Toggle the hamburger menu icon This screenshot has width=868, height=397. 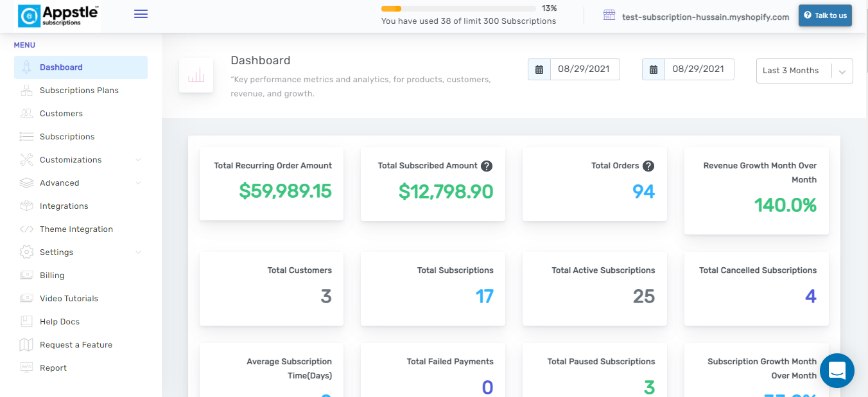point(141,14)
